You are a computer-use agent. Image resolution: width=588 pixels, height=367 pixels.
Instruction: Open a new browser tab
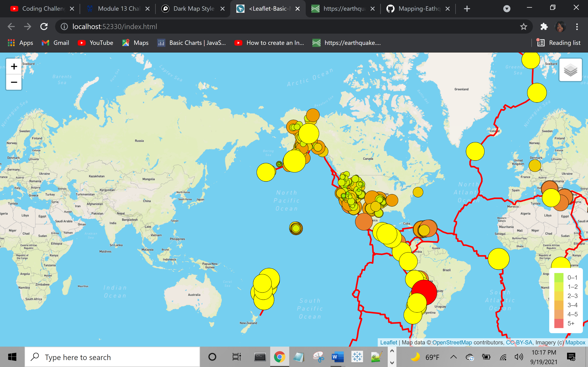point(467,9)
